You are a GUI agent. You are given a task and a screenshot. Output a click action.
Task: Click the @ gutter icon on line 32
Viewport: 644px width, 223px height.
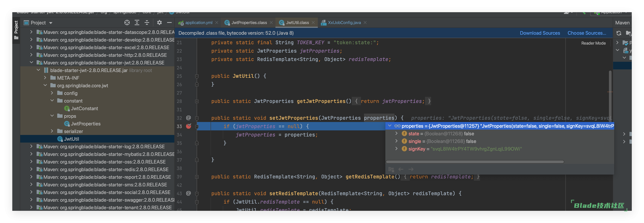coord(188,118)
